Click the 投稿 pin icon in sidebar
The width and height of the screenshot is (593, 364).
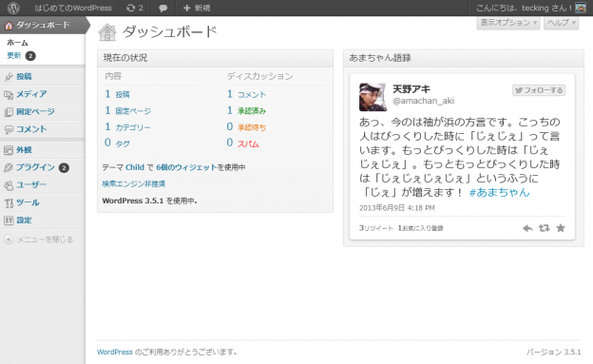coord(9,77)
